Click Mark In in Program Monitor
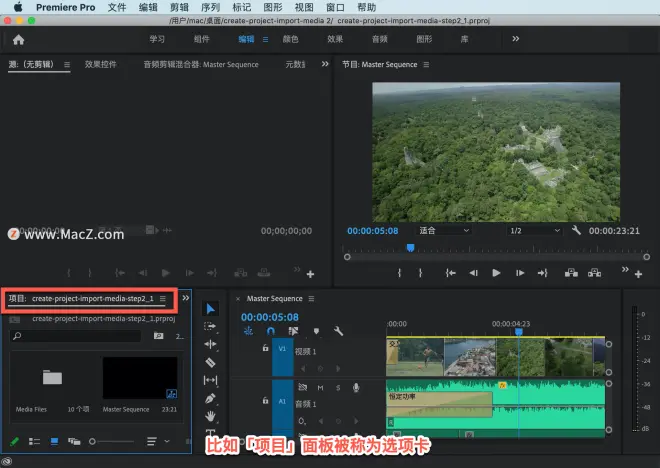660x468 pixels. click(399, 273)
